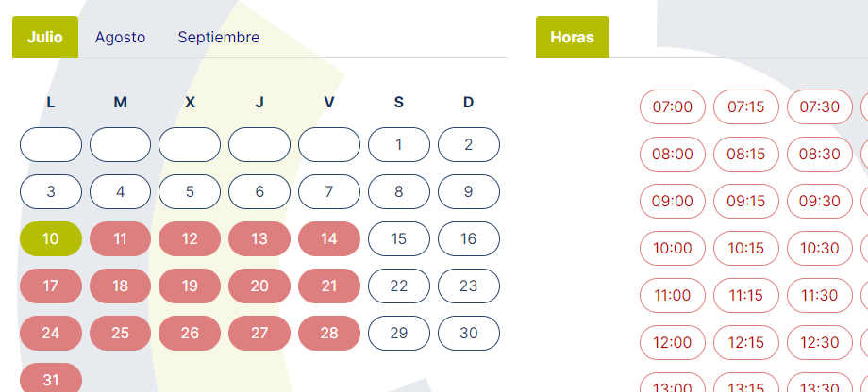Switch to the Agosto month tab
The width and height of the screenshot is (868, 392).
(120, 38)
